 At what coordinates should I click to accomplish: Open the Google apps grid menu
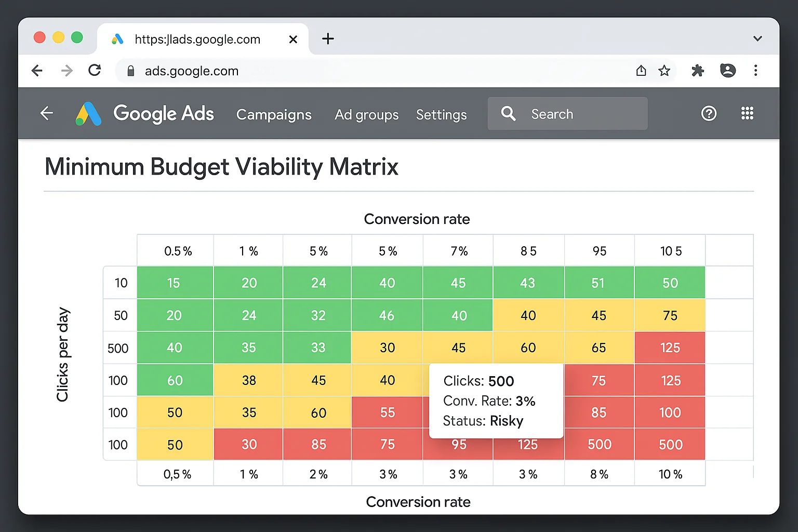747,113
